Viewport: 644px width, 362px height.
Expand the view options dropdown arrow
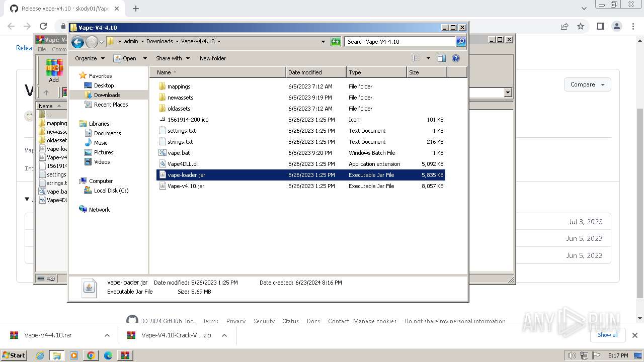[428, 58]
